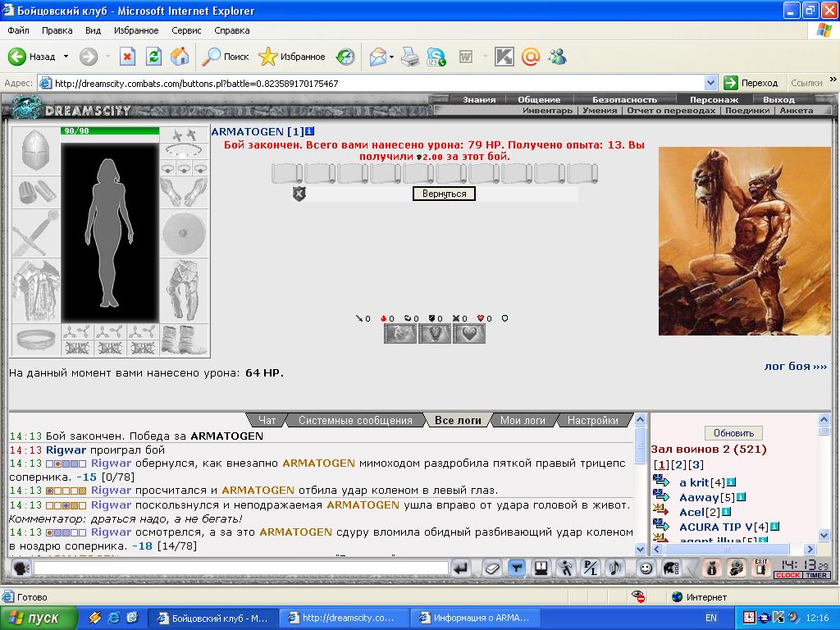Image resolution: width=840 pixels, height=630 pixels.
Task: Click the shield slot in equipment panel
Action: click(x=183, y=234)
